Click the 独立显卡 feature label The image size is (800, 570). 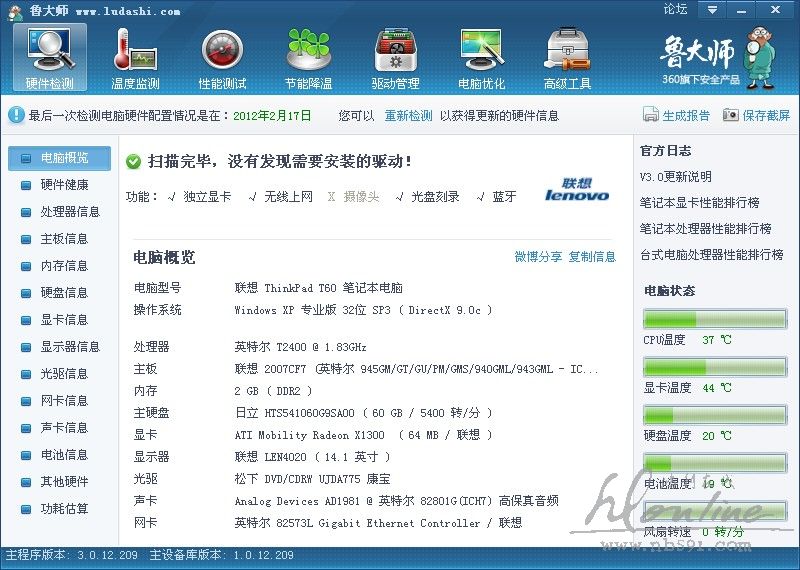(x=207, y=196)
